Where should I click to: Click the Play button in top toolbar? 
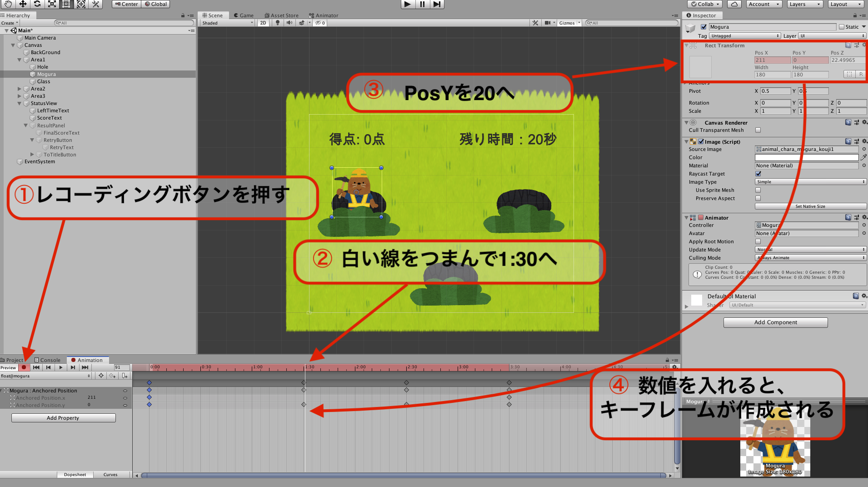[408, 4]
